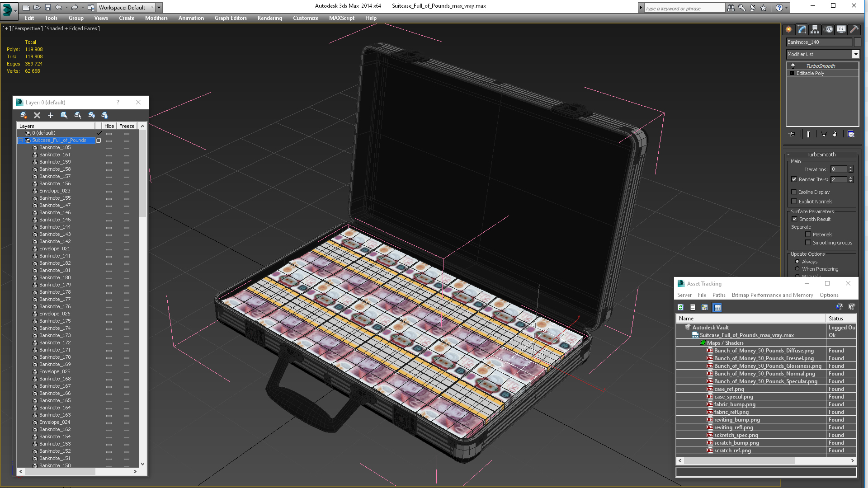Toggle Smooth Result checkbox
Image resolution: width=868 pixels, height=488 pixels.
pyautogui.click(x=795, y=219)
